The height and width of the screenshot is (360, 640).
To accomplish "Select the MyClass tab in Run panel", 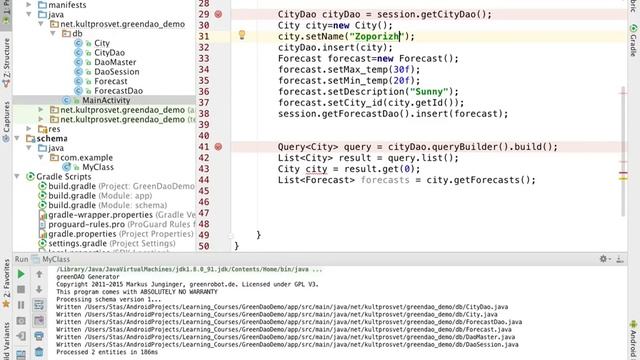I will click(56, 259).
